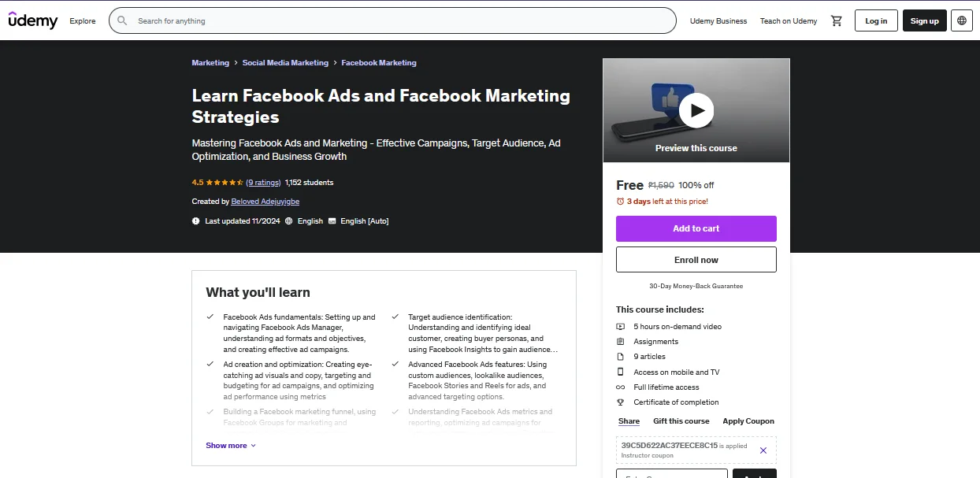This screenshot has height=478, width=980.
Task: Go to Social Media Marketing breadcrumb
Action: pos(285,63)
